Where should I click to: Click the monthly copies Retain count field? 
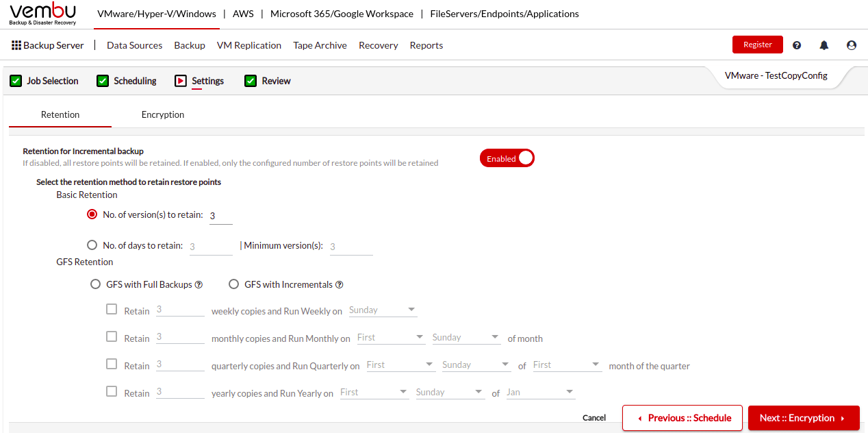(180, 337)
